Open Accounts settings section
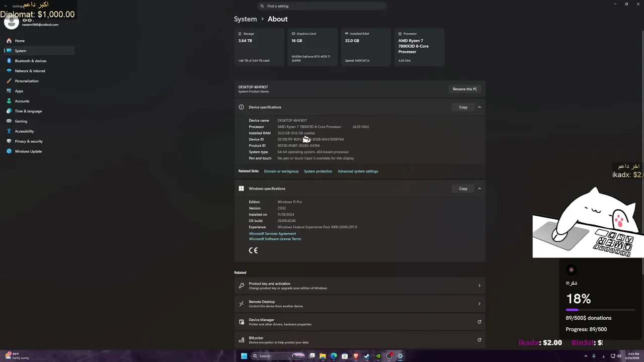This screenshot has height=362, width=644. 22,101
